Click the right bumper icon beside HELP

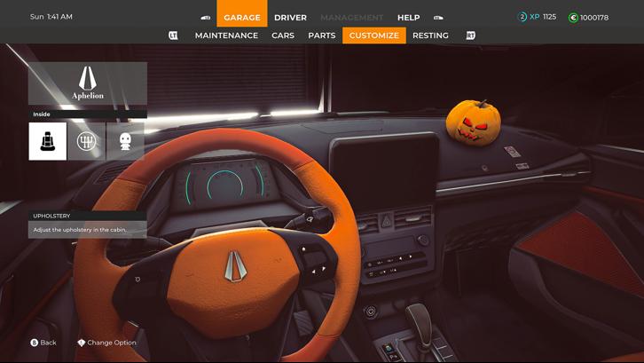438,18
